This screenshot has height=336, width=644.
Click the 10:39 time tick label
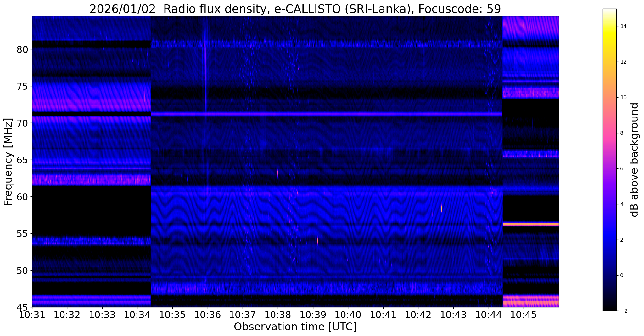(x=313, y=315)
